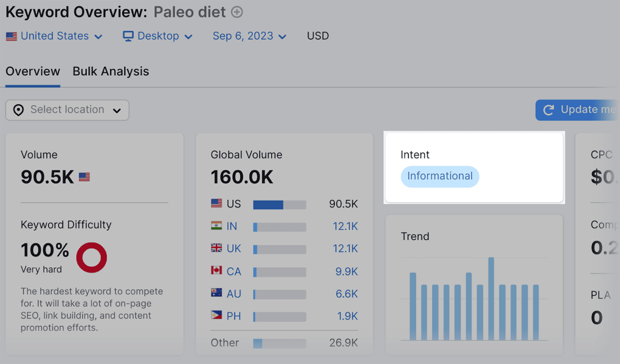The width and height of the screenshot is (620, 364).
Task: Click the location pin icon in Select location
Action: click(19, 110)
